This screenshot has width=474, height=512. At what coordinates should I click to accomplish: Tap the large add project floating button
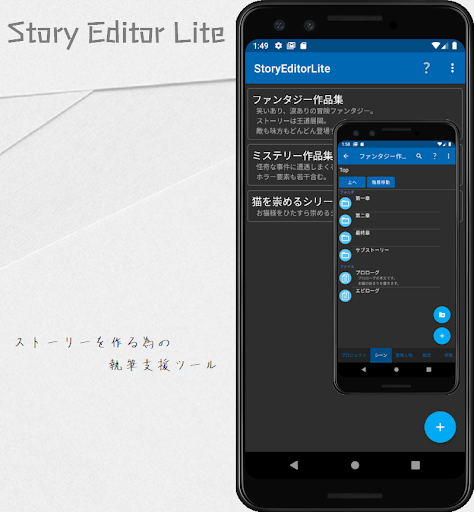click(440, 427)
